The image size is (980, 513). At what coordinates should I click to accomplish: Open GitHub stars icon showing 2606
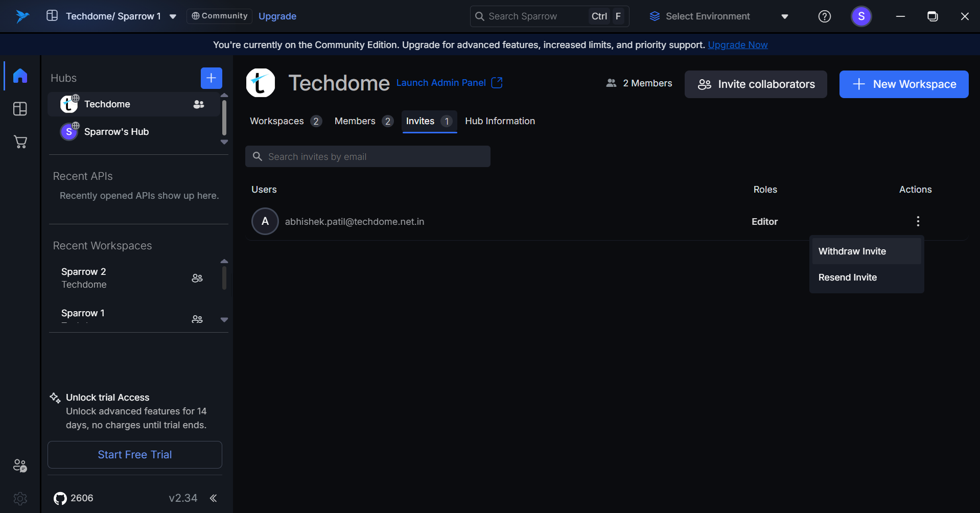tap(60, 498)
